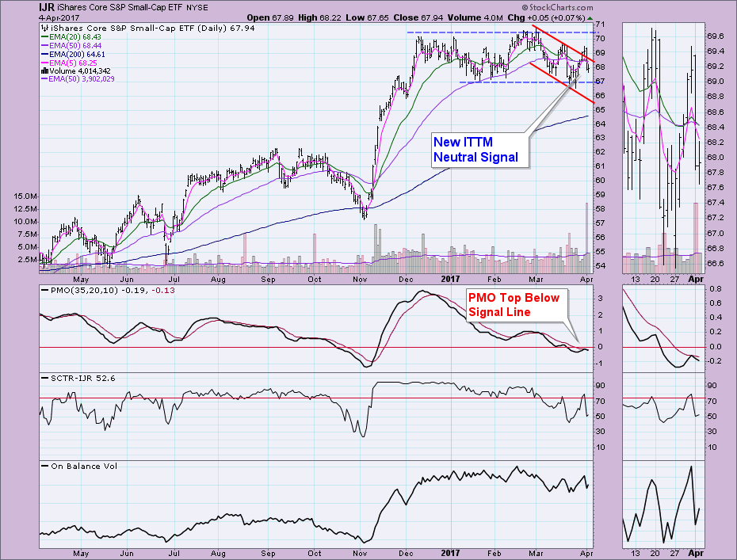Viewport: 737px width, 560px height.
Task: Click the Dec label under price chart
Action: pyautogui.click(x=406, y=279)
